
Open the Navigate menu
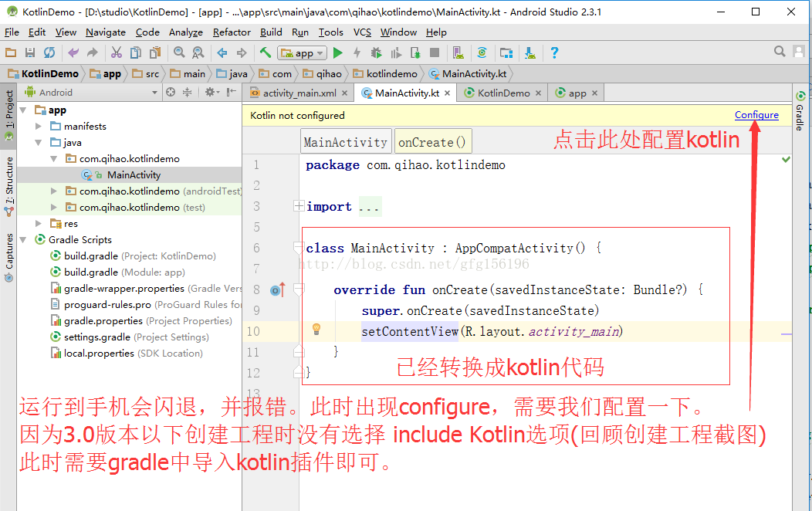(x=106, y=32)
